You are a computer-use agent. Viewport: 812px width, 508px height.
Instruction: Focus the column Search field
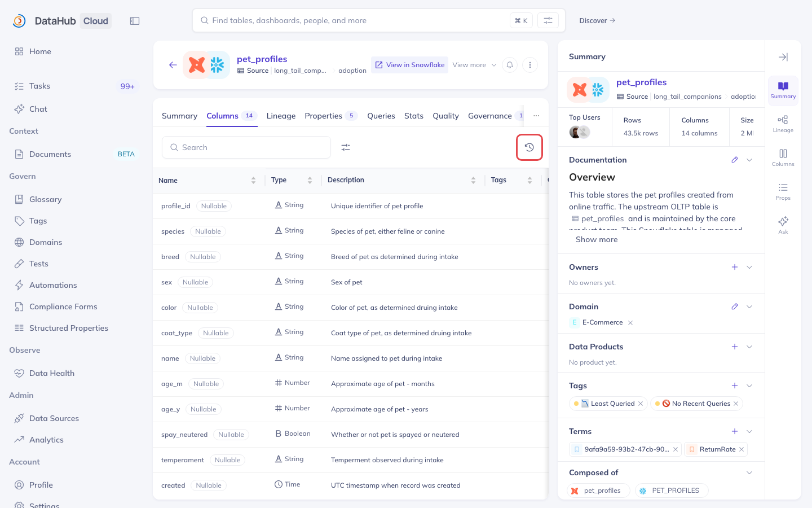[246, 147]
